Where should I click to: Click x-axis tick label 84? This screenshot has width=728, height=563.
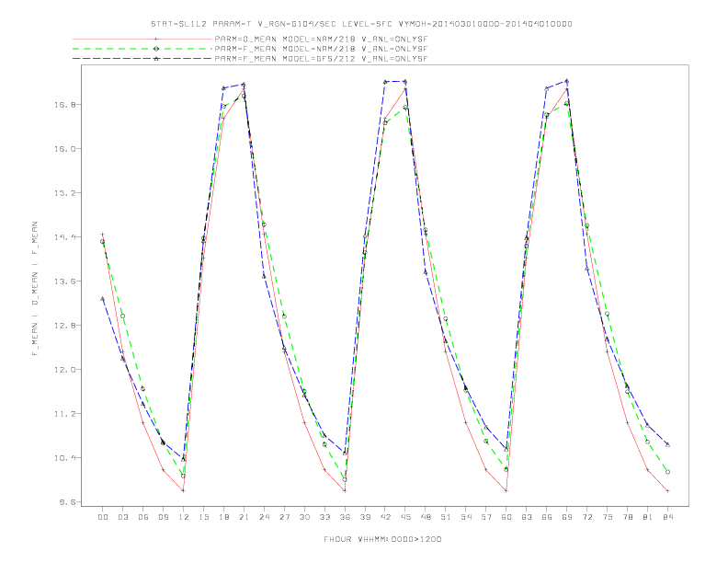(x=667, y=517)
